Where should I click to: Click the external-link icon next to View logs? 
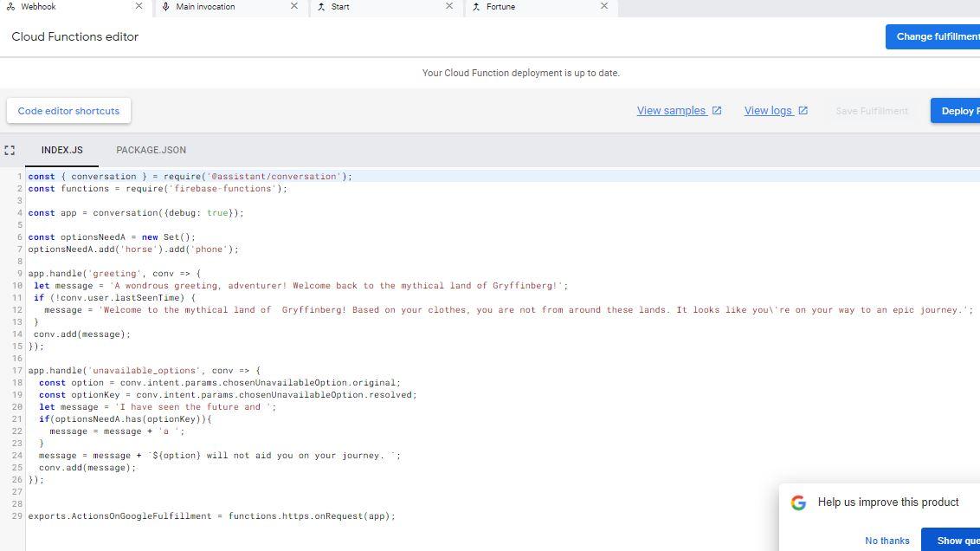coord(803,110)
